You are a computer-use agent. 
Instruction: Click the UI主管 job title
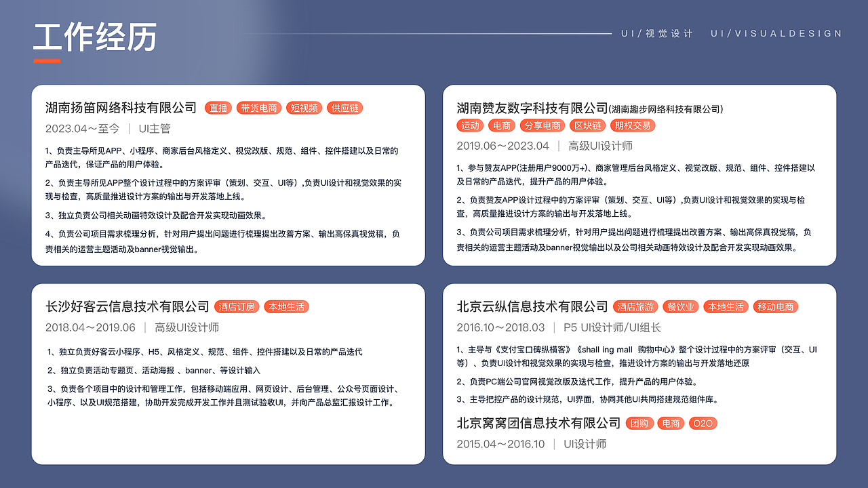[x=155, y=128]
